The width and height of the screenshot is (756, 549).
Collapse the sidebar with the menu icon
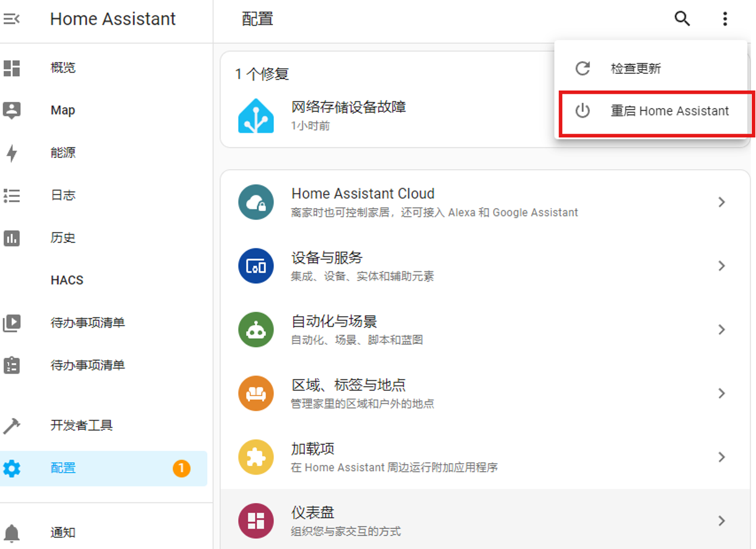pyautogui.click(x=11, y=19)
